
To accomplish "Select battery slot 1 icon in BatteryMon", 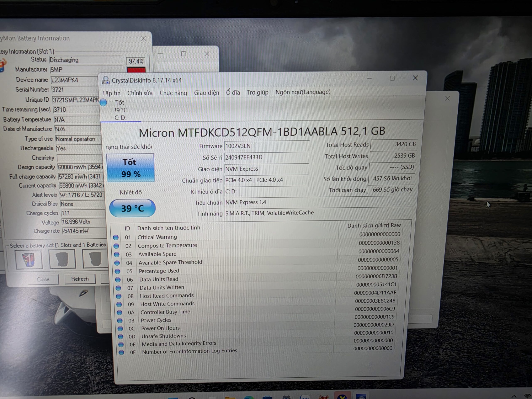I will click(29, 259).
